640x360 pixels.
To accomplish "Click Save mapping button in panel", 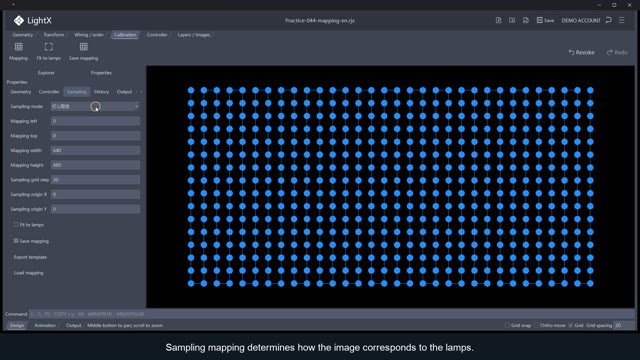I will (x=31, y=241).
